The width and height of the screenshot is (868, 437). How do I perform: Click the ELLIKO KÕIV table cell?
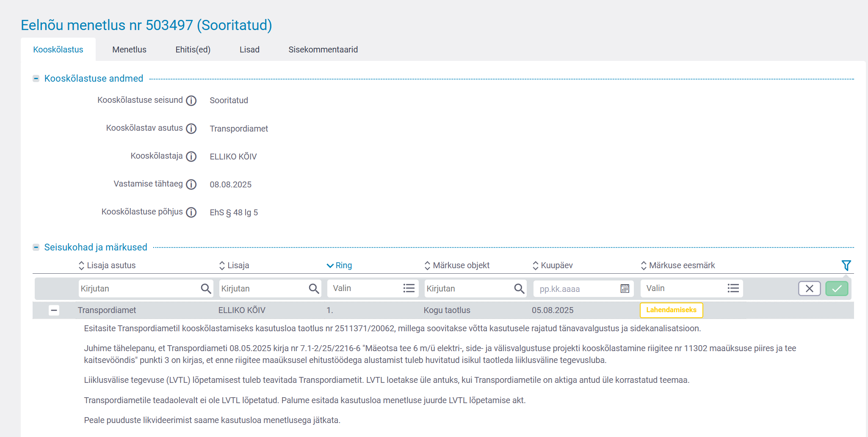pos(242,310)
